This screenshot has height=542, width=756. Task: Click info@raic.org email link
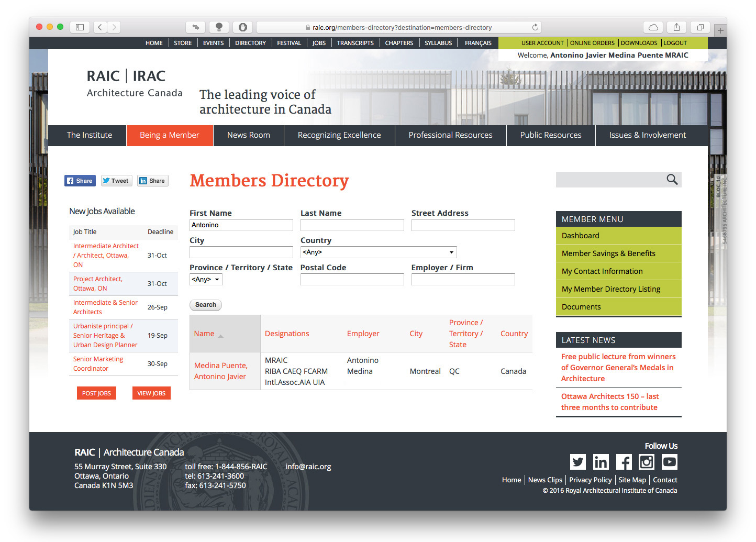pyautogui.click(x=308, y=467)
